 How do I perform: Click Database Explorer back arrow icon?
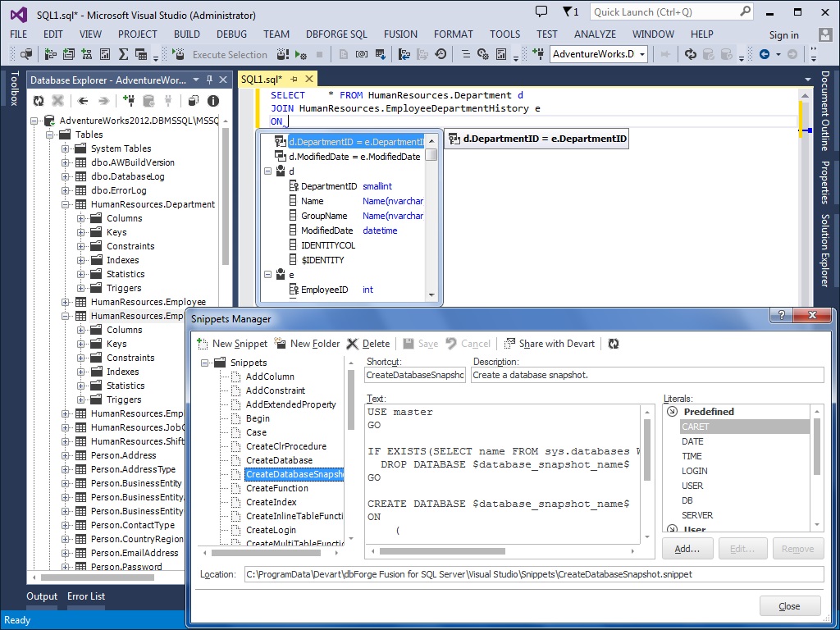(x=83, y=101)
